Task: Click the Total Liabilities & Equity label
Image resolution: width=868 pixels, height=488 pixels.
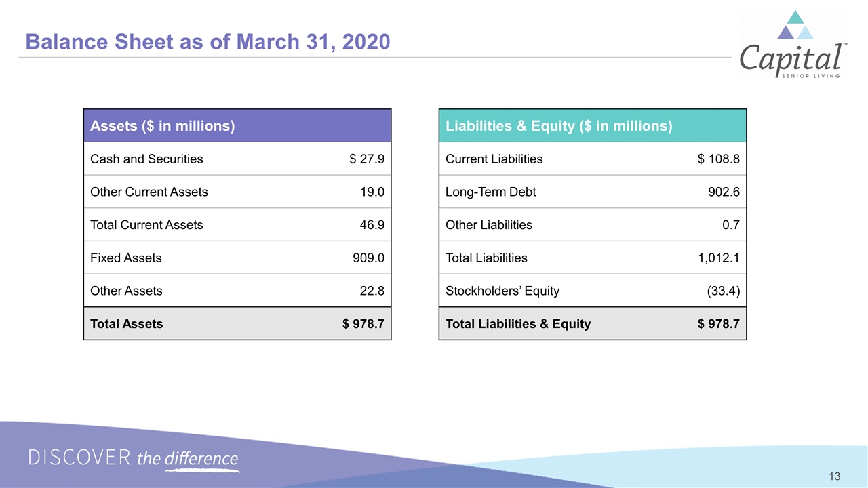Action: 518,324
